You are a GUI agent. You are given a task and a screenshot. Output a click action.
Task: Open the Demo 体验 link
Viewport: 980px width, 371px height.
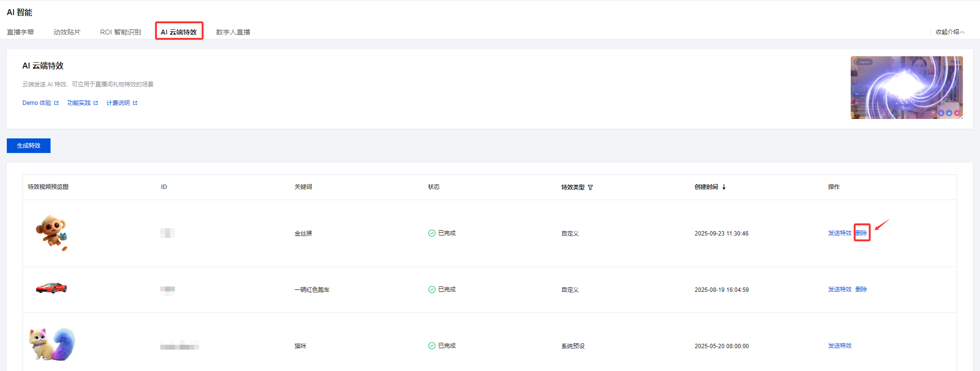36,103
